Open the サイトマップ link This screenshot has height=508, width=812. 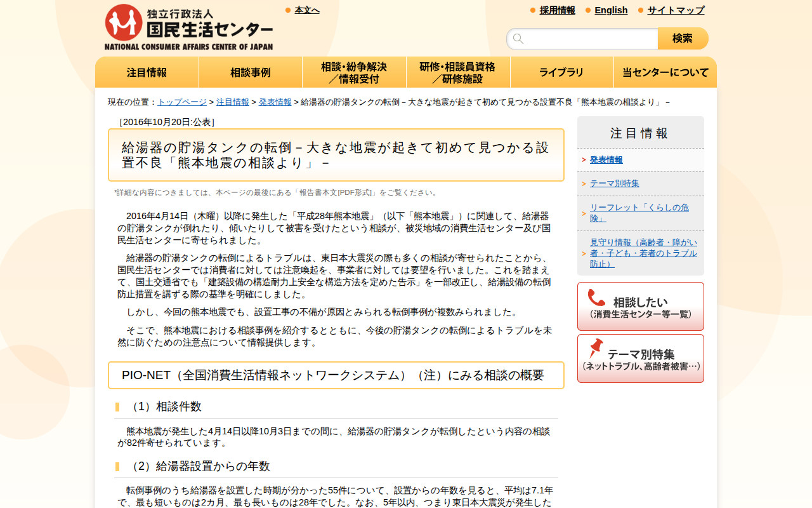[x=675, y=10]
